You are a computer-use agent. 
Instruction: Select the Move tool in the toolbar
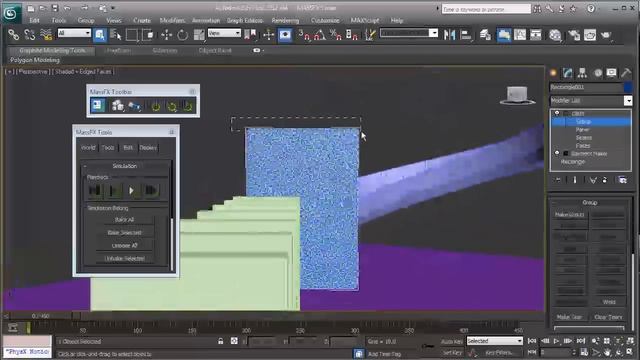coord(166,35)
